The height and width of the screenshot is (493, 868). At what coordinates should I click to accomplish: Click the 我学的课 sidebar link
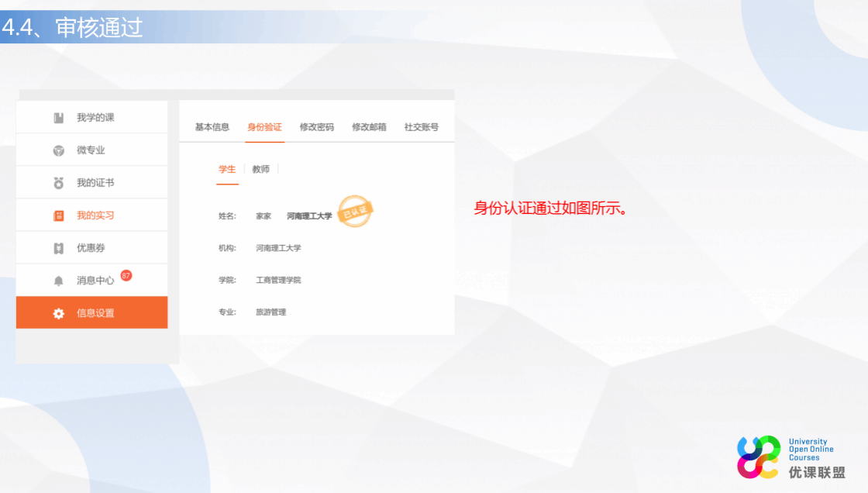[x=95, y=118]
